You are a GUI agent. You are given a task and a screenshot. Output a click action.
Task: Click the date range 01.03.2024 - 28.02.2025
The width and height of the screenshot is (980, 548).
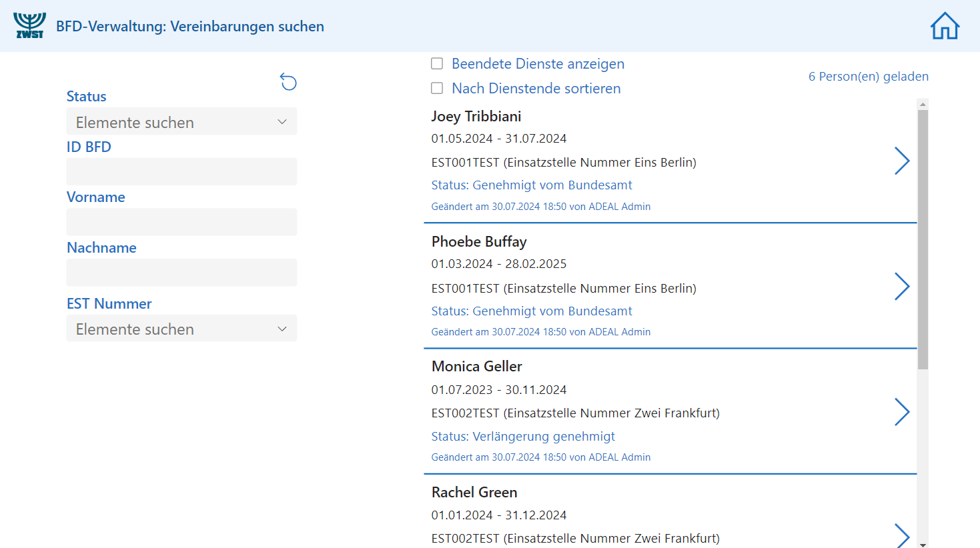499,264
